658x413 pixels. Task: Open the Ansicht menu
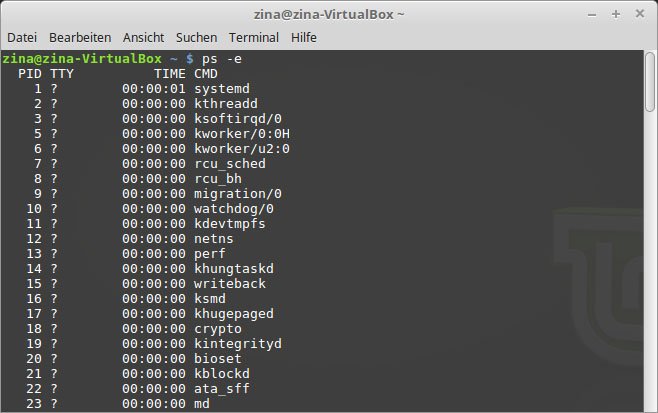144,37
